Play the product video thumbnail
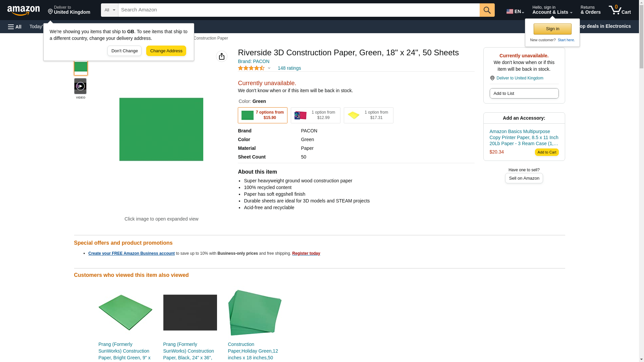 coord(80,86)
